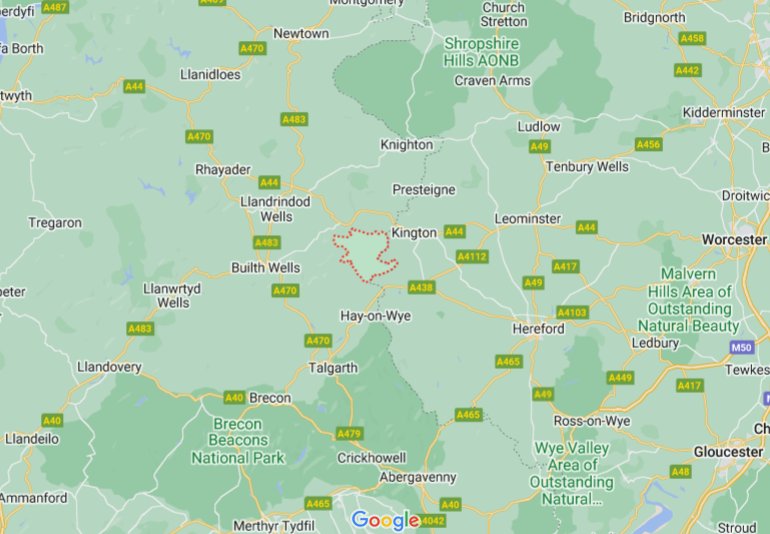Click the A456 road shield
The width and height of the screenshot is (770, 534).
pos(649,144)
